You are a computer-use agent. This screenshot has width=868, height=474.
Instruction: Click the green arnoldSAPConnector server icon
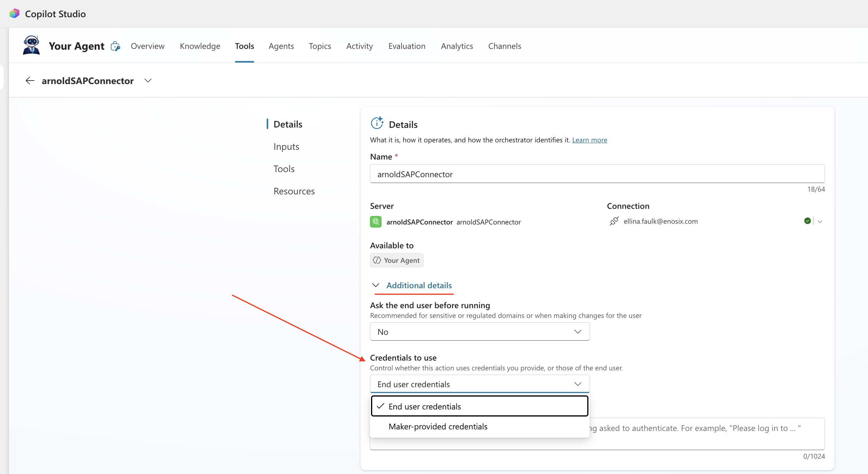click(376, 222)
